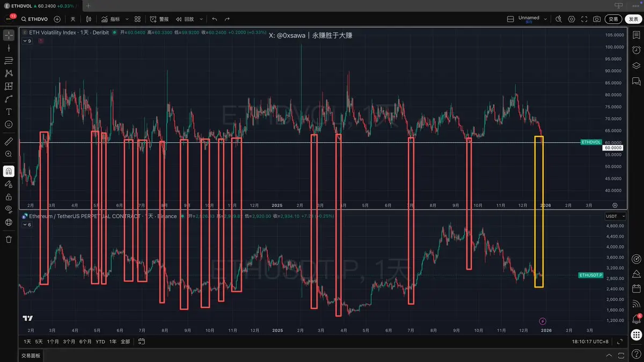Toggle magnet mode in left toolbar
The height and width of the screenshot is (362, 644).
pos(9,171)
